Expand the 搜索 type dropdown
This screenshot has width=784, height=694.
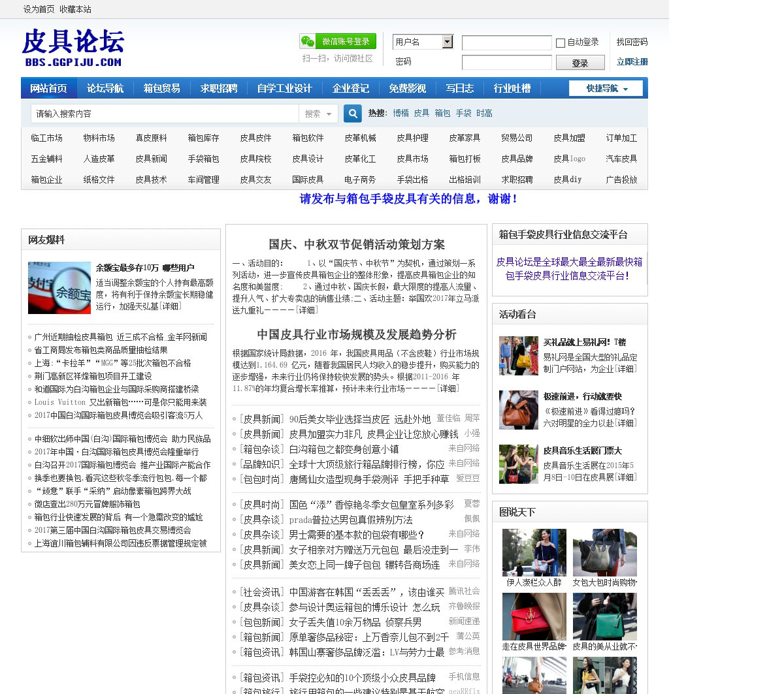pos(319,114)
